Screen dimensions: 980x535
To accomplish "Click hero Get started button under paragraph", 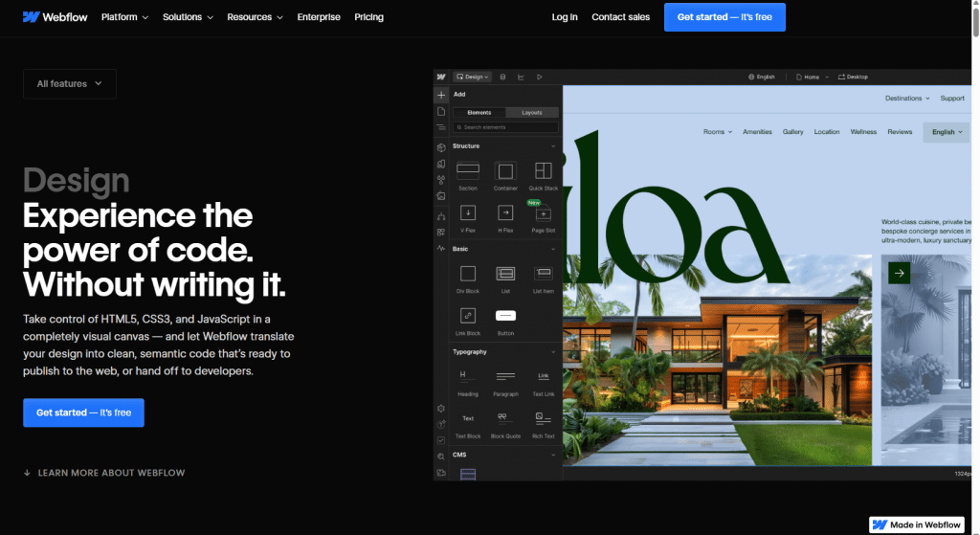I will pos(83,412).
